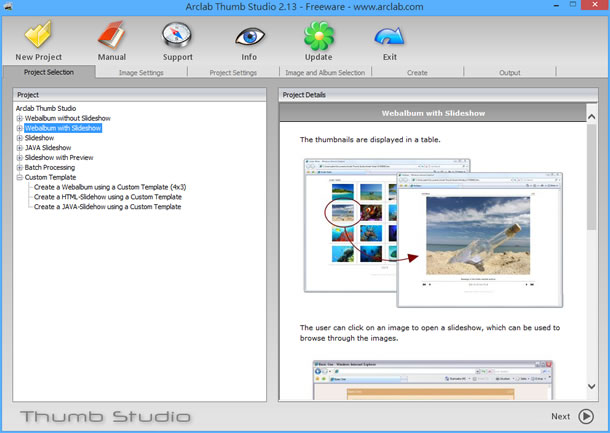Expand the Slideshow tree node

19,138
